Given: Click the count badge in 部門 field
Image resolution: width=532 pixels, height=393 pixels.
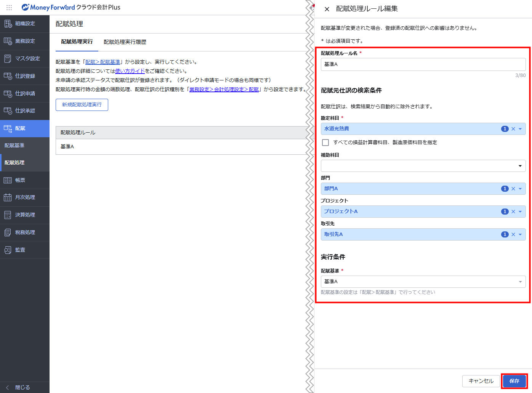Looking at the screenshot, I should [x=505, y=189].
